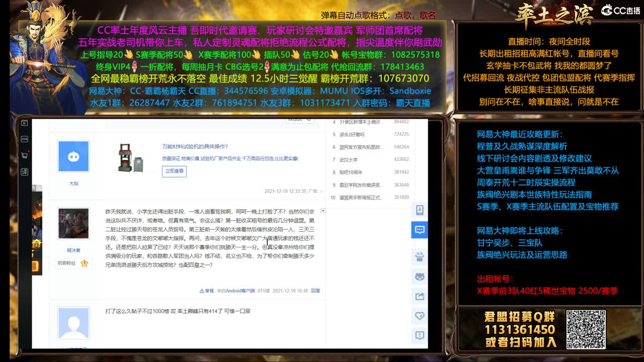Open the video playback icon in left sidebar

pyautogui.click(x=24, y=123)
